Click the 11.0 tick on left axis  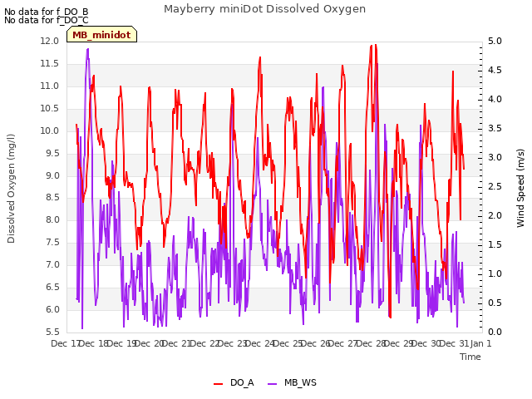[x=50, y=86]
